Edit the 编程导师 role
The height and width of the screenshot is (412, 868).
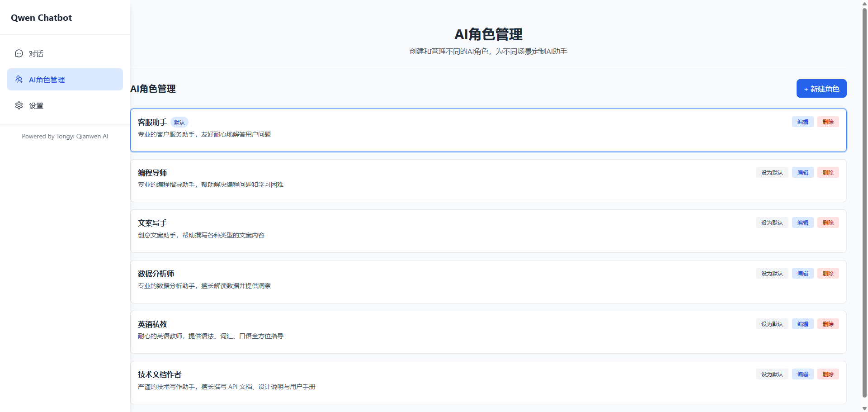803,172
